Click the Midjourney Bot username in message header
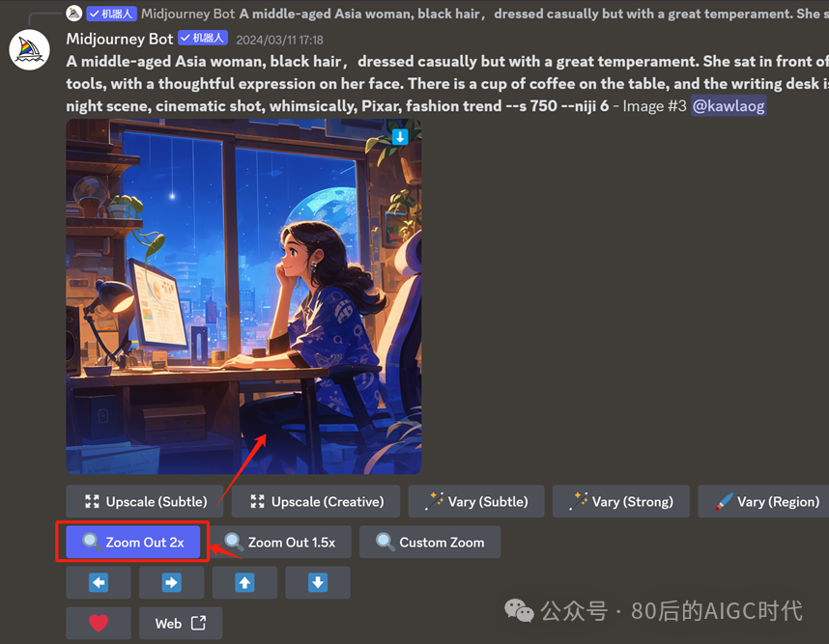 click(x=120, y=39)
